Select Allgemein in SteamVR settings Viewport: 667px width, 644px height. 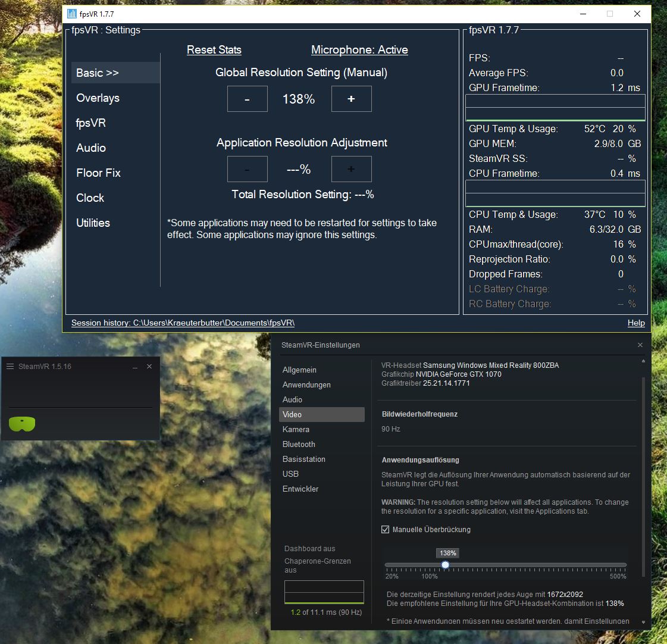coord(299,370)
